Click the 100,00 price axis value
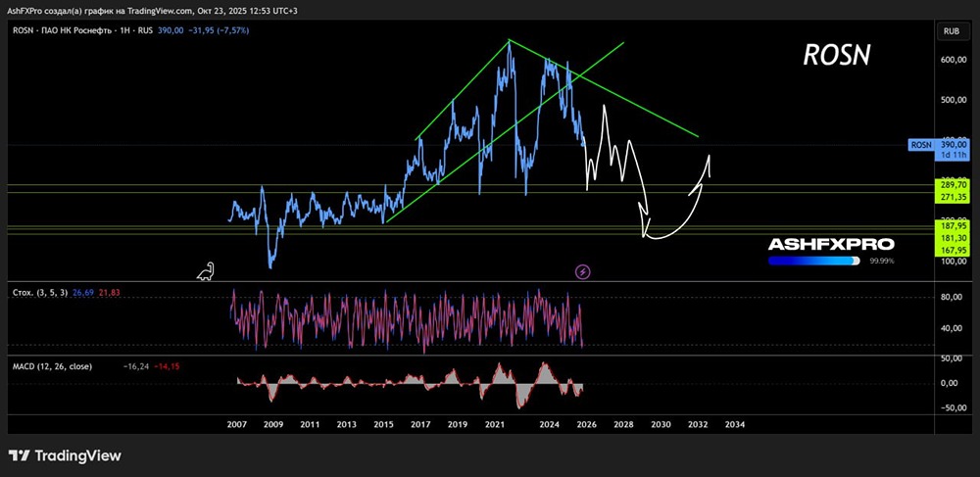Screen dimensions: 980x477 coord(954,261)
